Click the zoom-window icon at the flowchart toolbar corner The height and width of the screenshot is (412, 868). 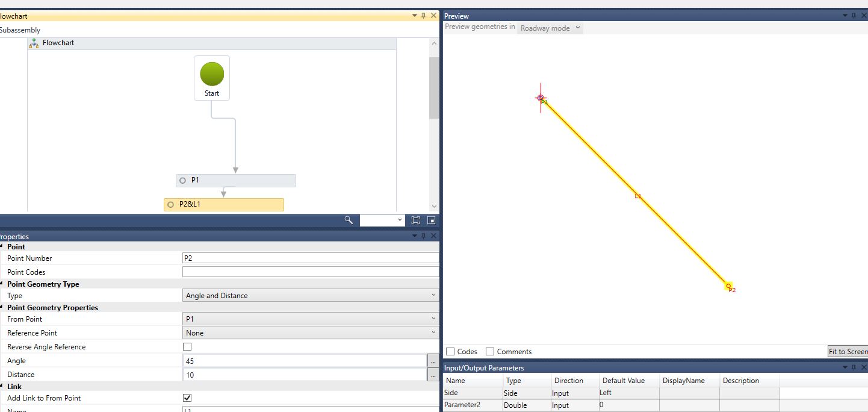pyautogui.click(x=430, y=220)
